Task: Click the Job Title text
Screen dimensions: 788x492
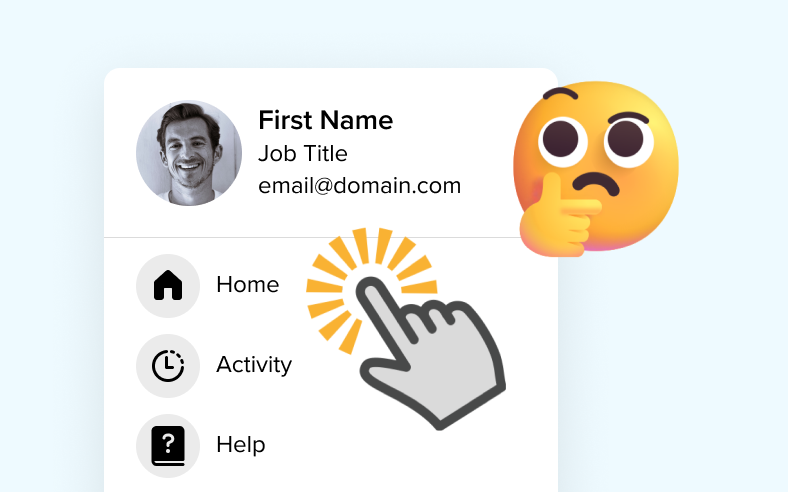Action: point(303,154)
